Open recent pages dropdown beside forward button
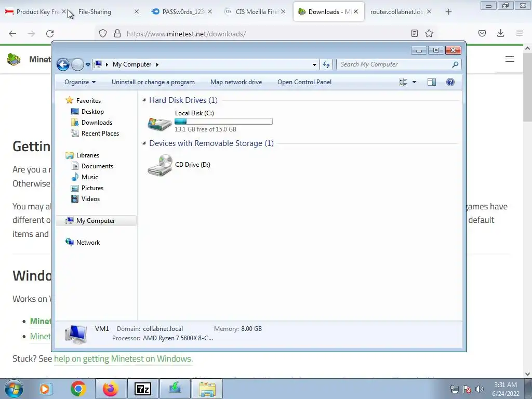532x399 pixels. (x=88, y=64)
